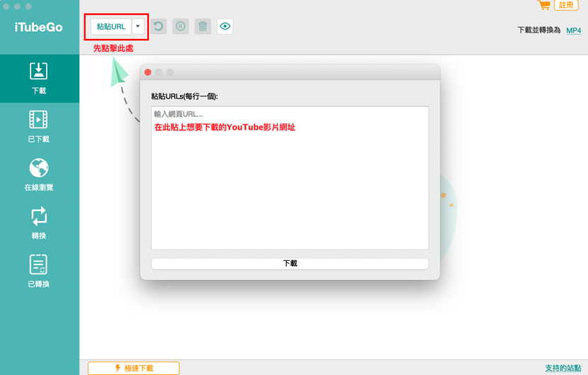Pause all downloads with the pause icon
The width and height of the screenshot is (588, 375).
pyautogui.click(x=181, y=27)
